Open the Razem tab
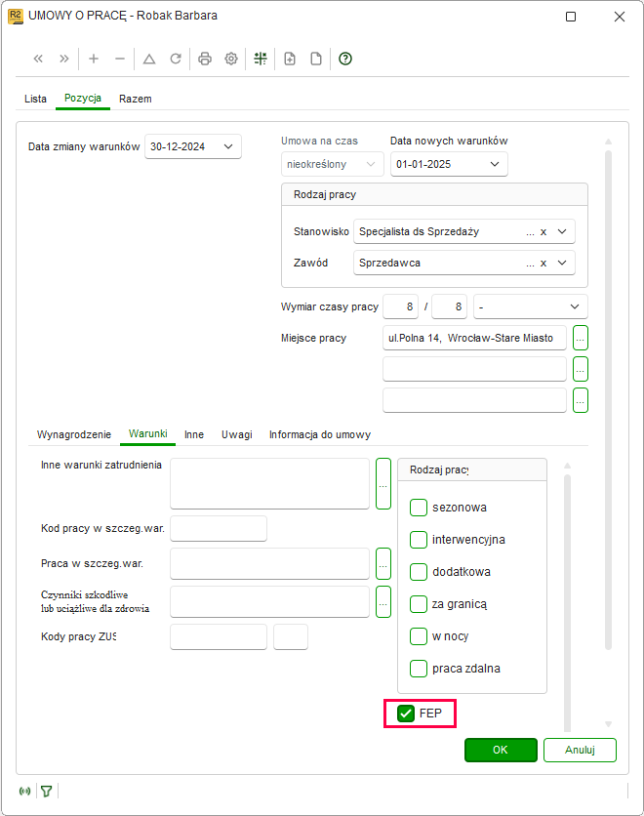This screenshot has height=816, width=644. pyautogui.click(x=136, y=99)
